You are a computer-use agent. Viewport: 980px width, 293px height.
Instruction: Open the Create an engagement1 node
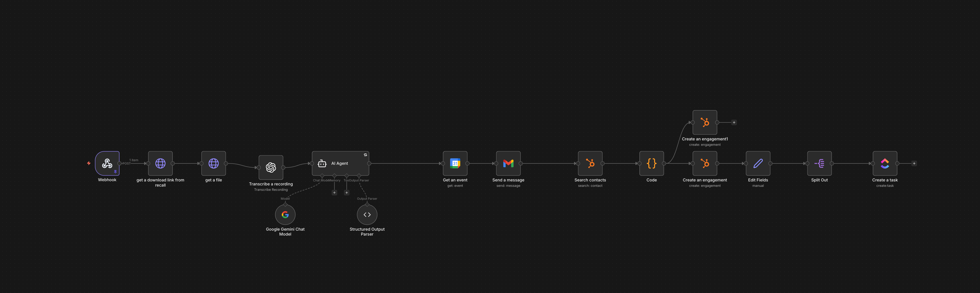tap(705, 122)
